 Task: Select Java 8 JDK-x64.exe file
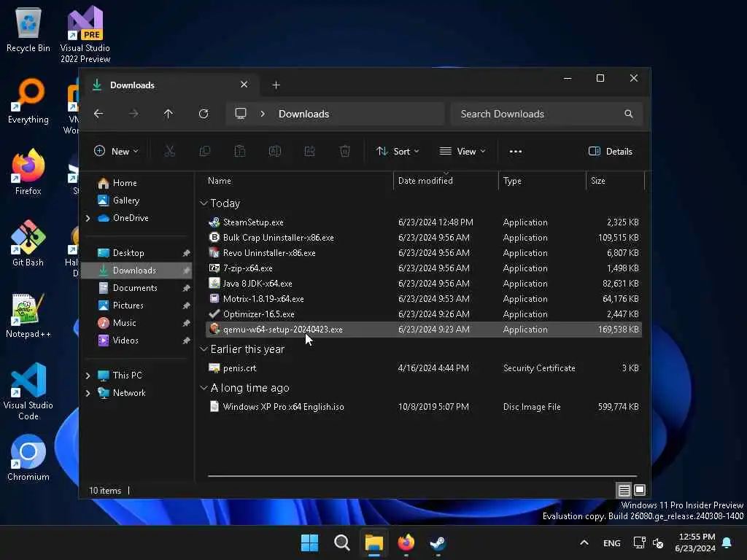(424, 284)
